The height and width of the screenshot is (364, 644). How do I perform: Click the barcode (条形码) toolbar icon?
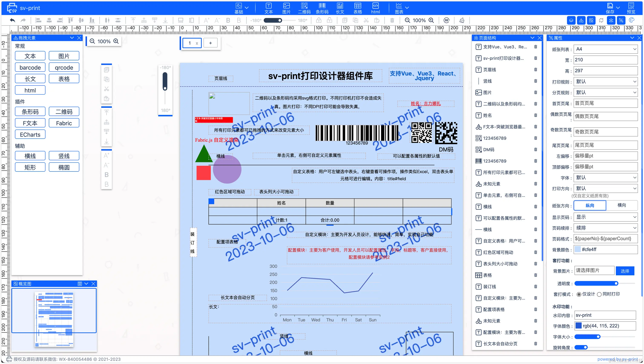[x=322, y=8]
